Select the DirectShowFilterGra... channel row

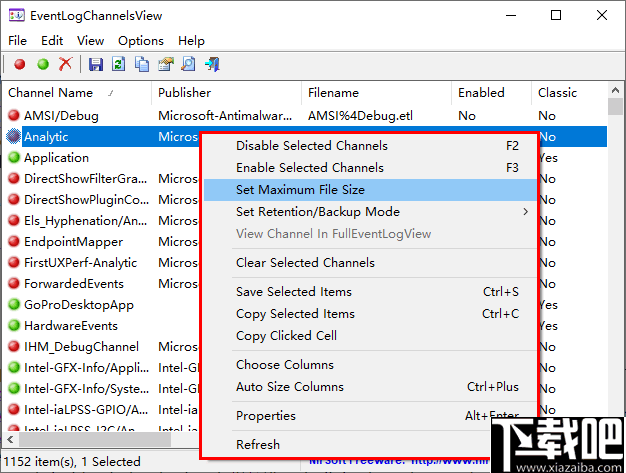click(x=85, y=178)
